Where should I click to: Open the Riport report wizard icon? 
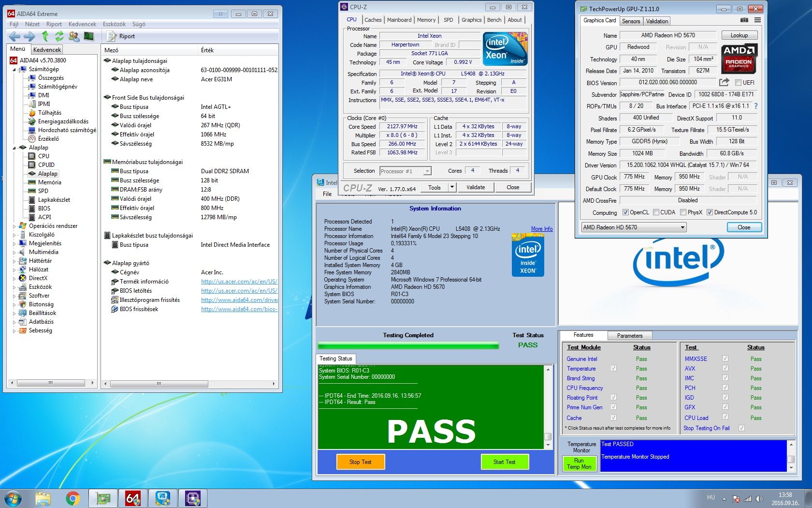[112, 36]
